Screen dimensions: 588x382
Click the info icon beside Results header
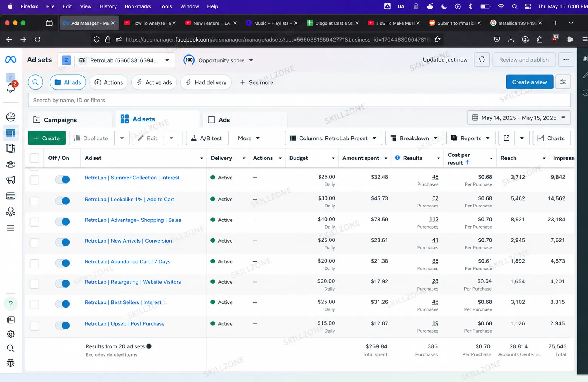point(398,158)
